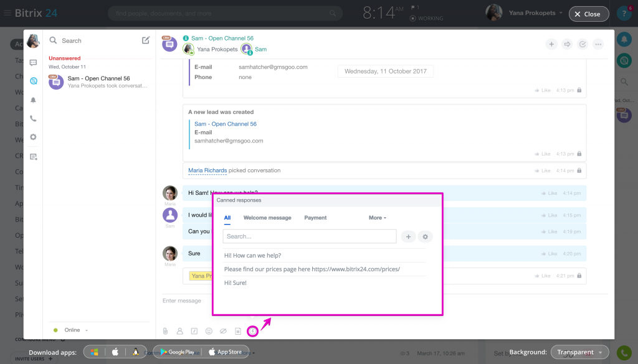Expand More dropdown in canned responses
Screen dimensions: 638x364
(x=377, y=218)
